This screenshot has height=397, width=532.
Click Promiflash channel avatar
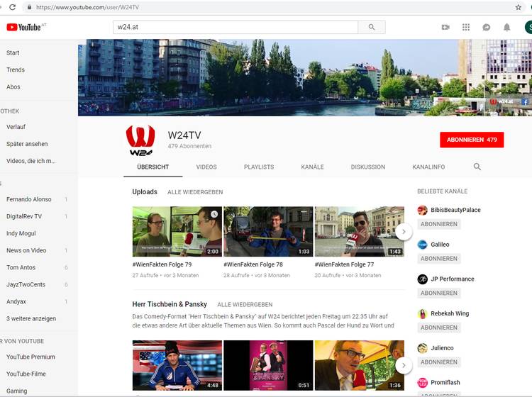[x=423, y=383]
